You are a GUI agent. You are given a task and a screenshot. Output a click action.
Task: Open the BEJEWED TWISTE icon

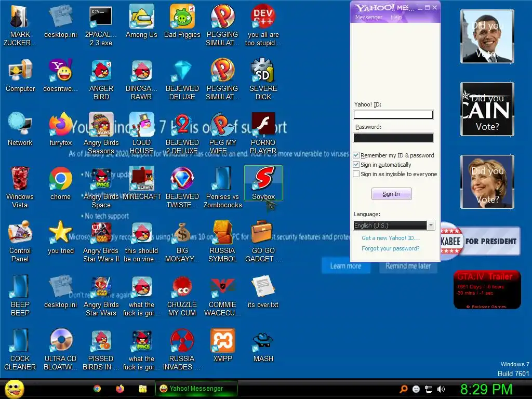click(x=182, y=187)
